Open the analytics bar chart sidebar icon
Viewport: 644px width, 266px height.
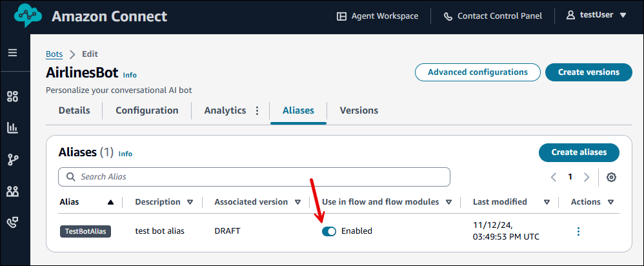tap(12, 128)
